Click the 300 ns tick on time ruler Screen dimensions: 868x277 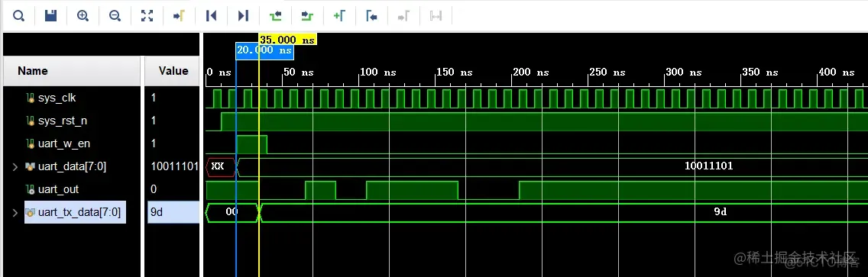pyautogui.click(x=683, y=72)
